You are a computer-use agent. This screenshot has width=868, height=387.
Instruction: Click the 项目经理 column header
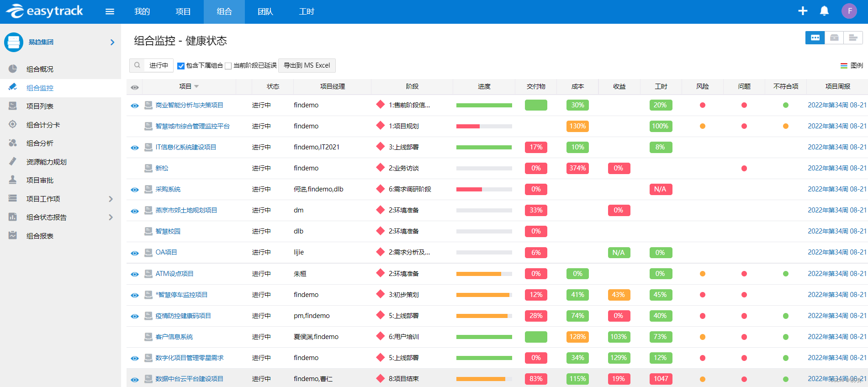pyautogui.click(x=333, y=86)
